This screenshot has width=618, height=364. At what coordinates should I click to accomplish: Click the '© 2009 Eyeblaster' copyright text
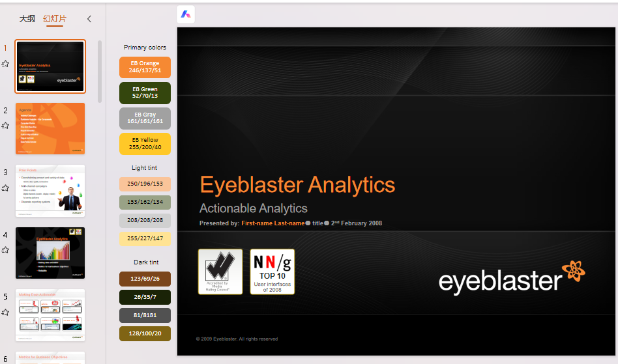[237, 339]
